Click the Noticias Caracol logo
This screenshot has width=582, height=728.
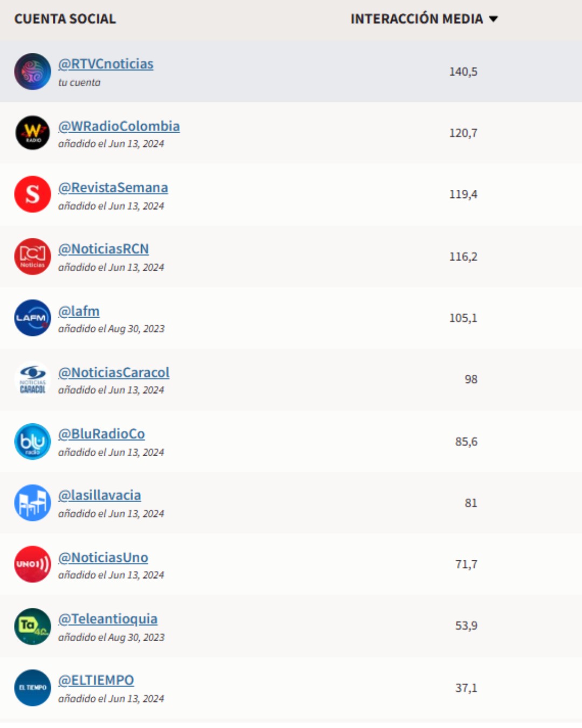coord(32,379)
